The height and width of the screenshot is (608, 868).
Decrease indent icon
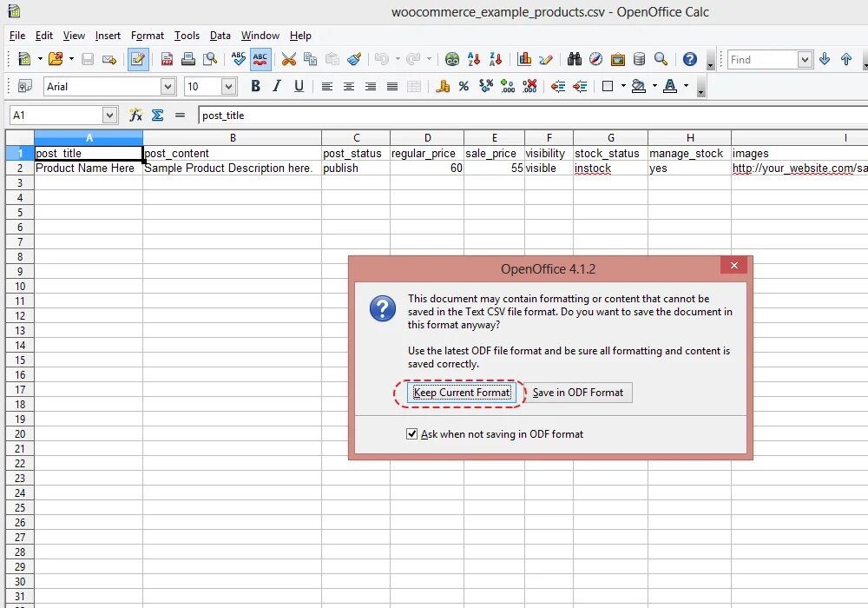(558, 86)
